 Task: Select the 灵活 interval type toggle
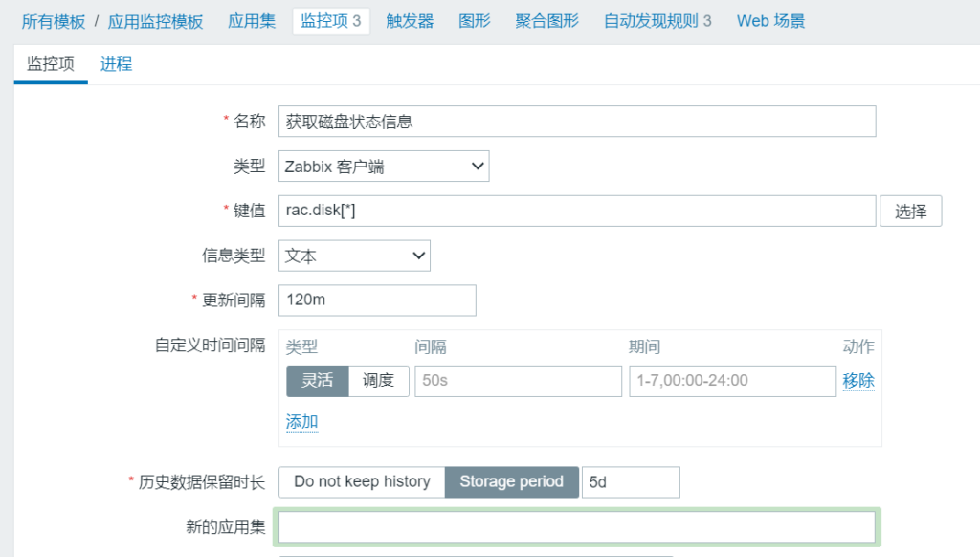point(317,380)
